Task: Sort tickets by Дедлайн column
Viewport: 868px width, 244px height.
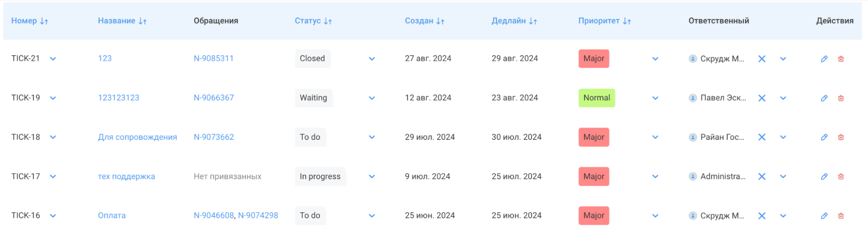Action: coord(514,21)
